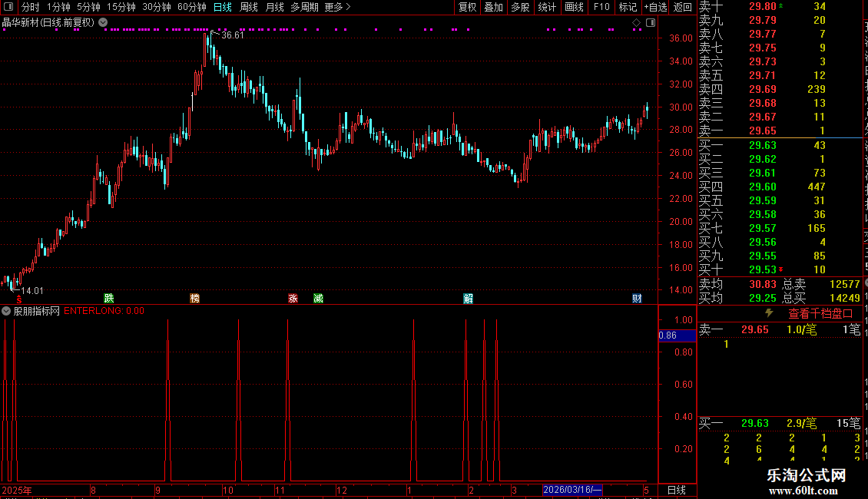The image size is (868, 499).
Task: Select the 5分钟 period tab
Action: tap(88, 7)
